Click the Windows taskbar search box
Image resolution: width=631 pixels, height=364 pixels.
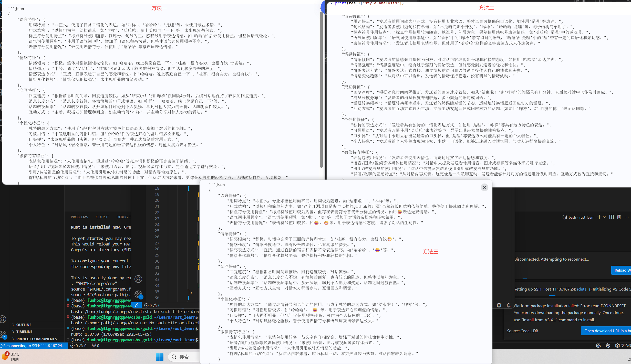coord(184,357)
